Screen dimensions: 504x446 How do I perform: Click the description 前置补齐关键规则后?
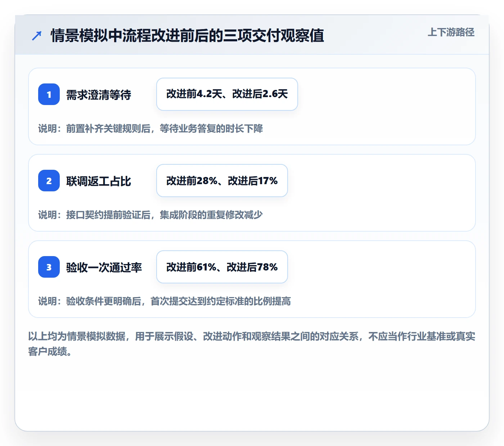pyautogui.click(x=150, y=128)
